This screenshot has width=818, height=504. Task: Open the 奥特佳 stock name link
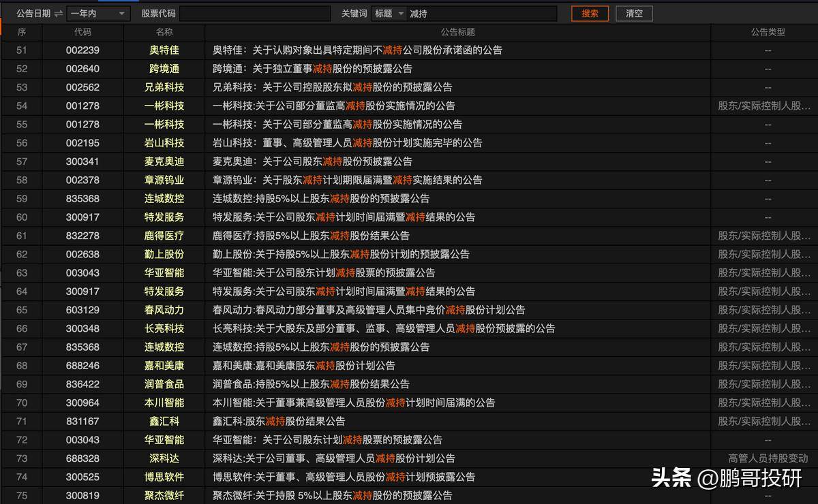pos(163,50)
